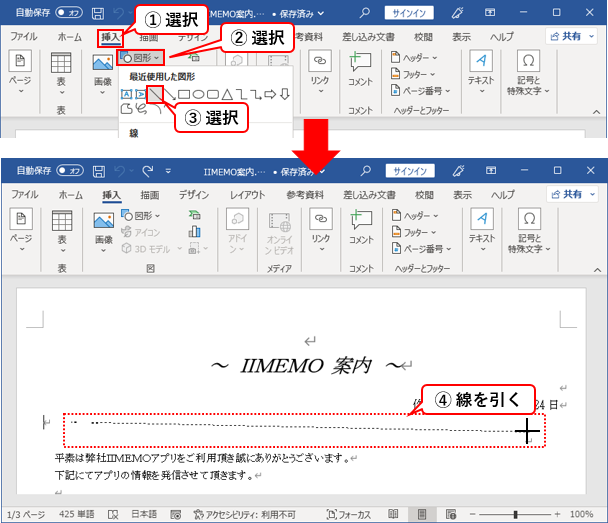Toggle フォーカス mode in status bar
608x523 pixels.
[349, 514]
